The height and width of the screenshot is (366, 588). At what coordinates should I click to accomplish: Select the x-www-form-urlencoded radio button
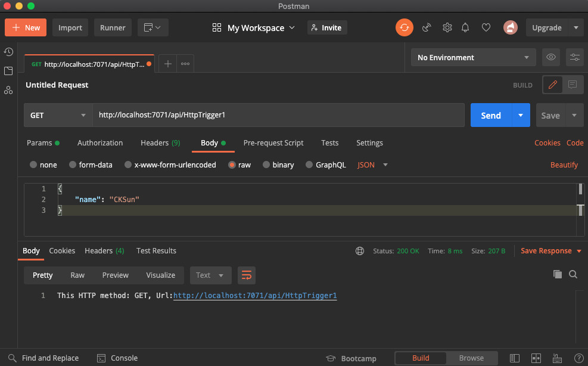pos(128,165)
